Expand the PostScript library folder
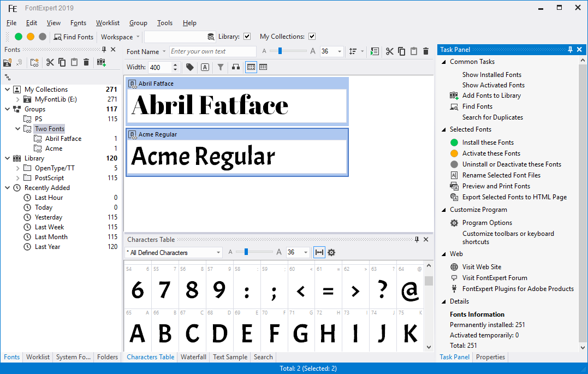 click(17, 178)
